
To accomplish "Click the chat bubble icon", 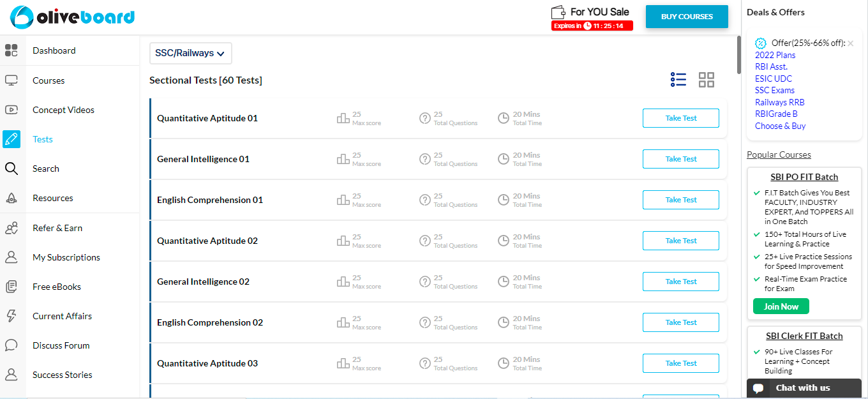I will (x=758, y=388).
